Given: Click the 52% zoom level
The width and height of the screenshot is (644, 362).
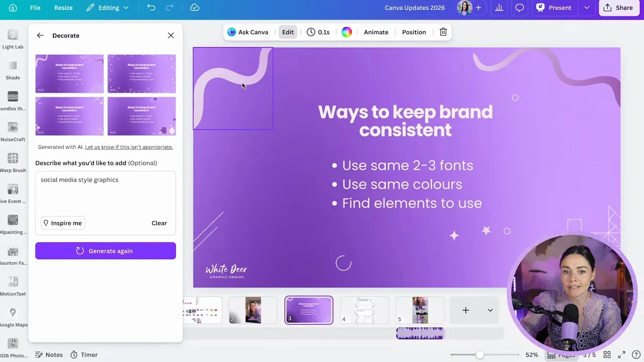Looking at the screenshot, I should click(x=532, y=355).
